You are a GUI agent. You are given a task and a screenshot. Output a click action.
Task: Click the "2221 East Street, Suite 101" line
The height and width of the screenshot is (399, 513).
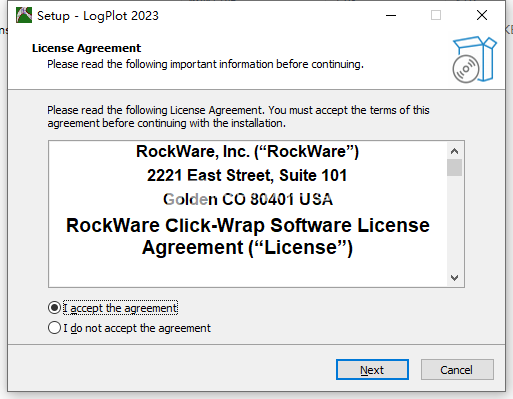pyautogui.click(x=247, y=175)
